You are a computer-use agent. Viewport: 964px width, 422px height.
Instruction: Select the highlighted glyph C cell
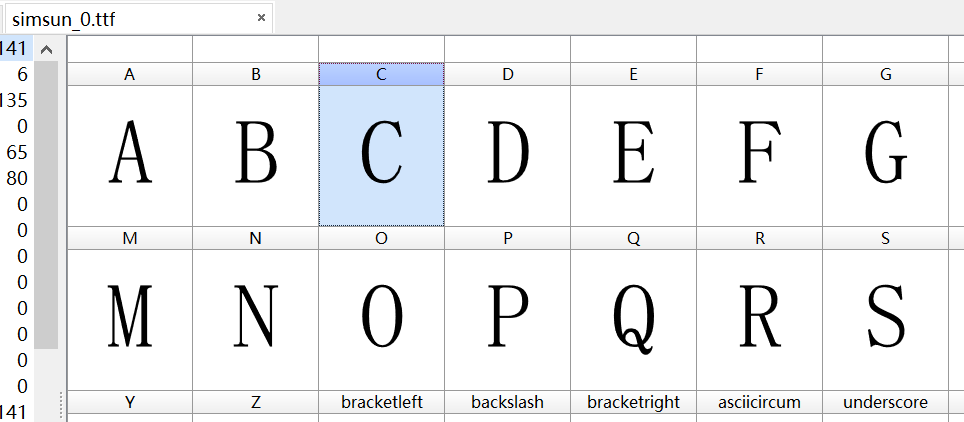[x=382, y=154]
